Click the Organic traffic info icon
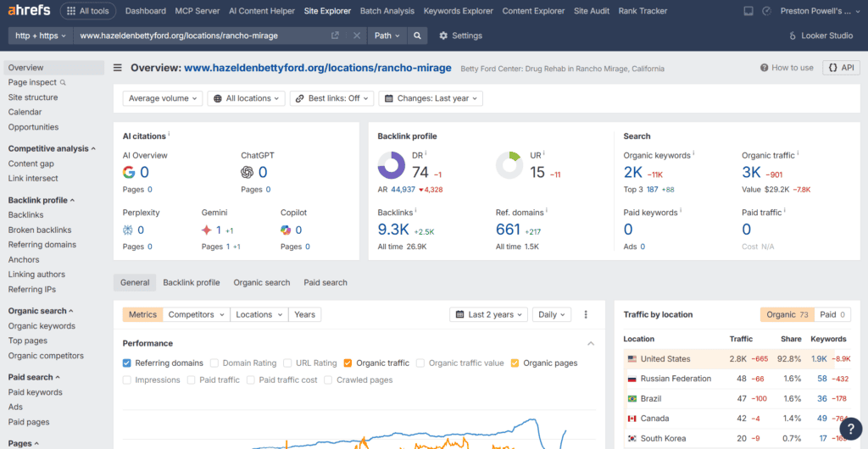 (x=798, y=153)
